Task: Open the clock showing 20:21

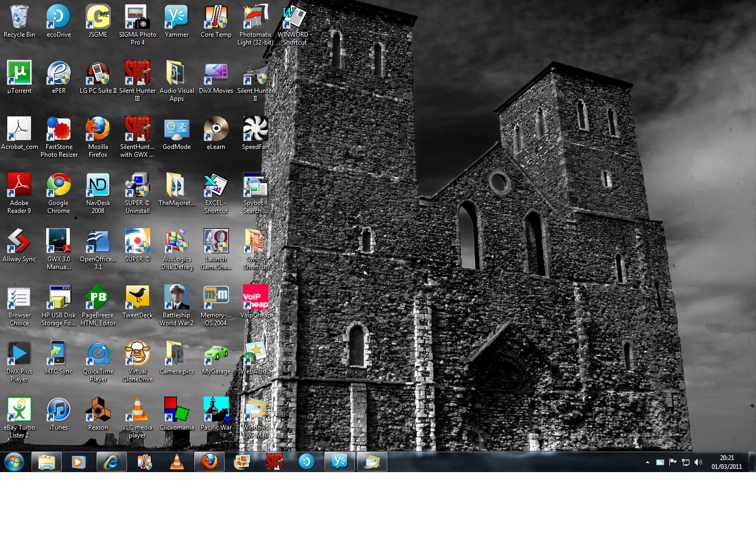Action: tap(727, 462)
